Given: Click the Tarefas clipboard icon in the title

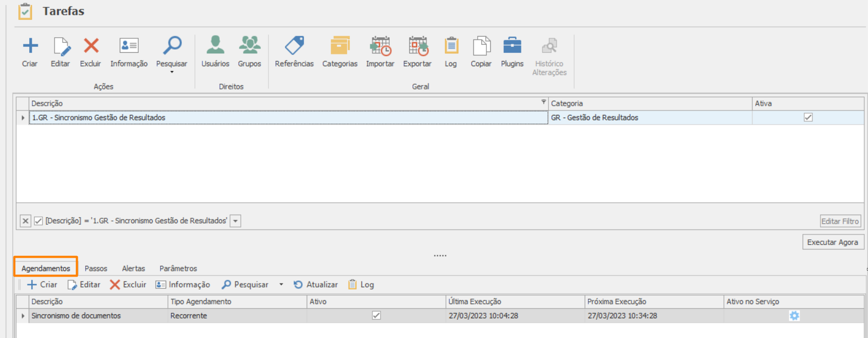Looking at the screenshot, I should click(25, 11).
